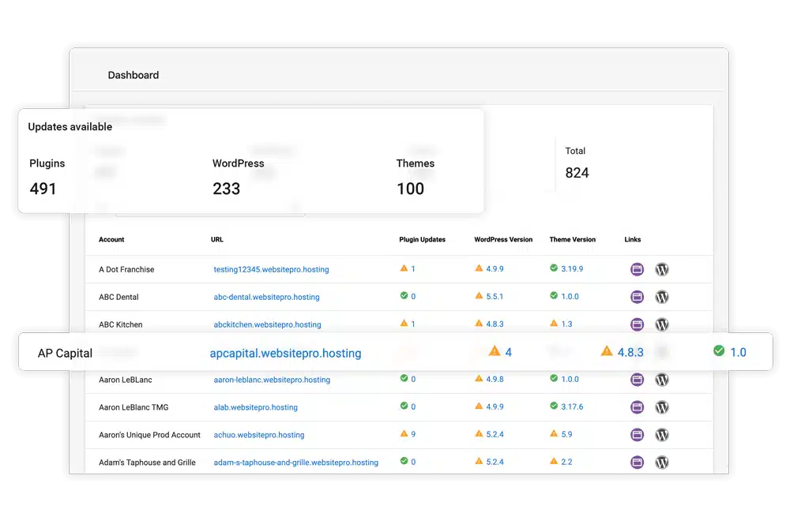Viewport: 790px width, 532px height.
Task: Click the Plugins 491 counter in Updates available
Action: pyautogui.click(x=47, y=177)
